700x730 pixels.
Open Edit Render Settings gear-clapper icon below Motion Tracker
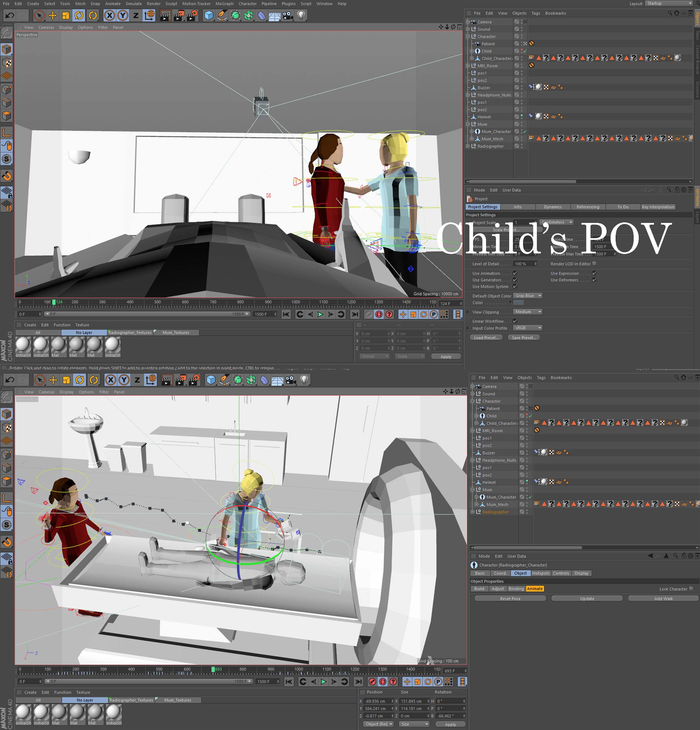pos(192,15)
